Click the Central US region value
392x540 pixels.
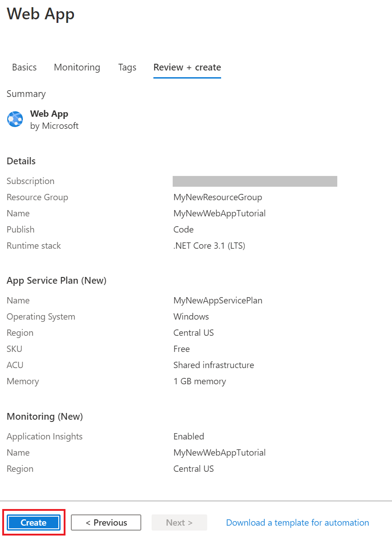(194, 333)
